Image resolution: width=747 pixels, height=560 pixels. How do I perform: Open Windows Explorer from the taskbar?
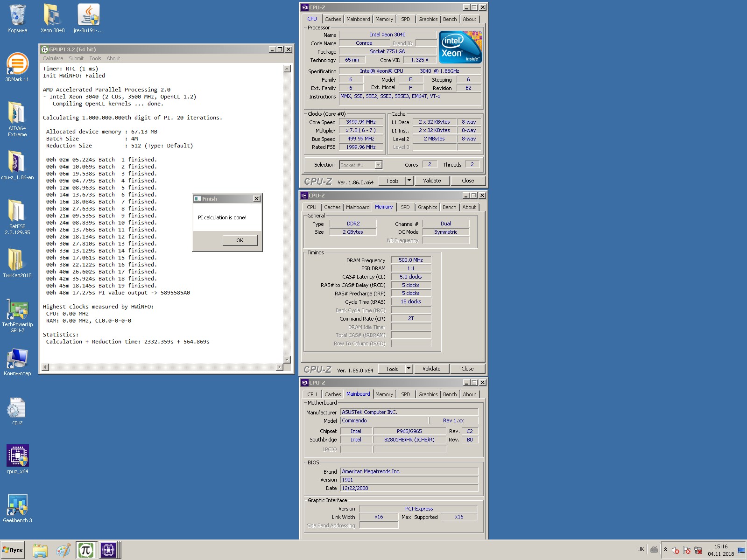40,551
